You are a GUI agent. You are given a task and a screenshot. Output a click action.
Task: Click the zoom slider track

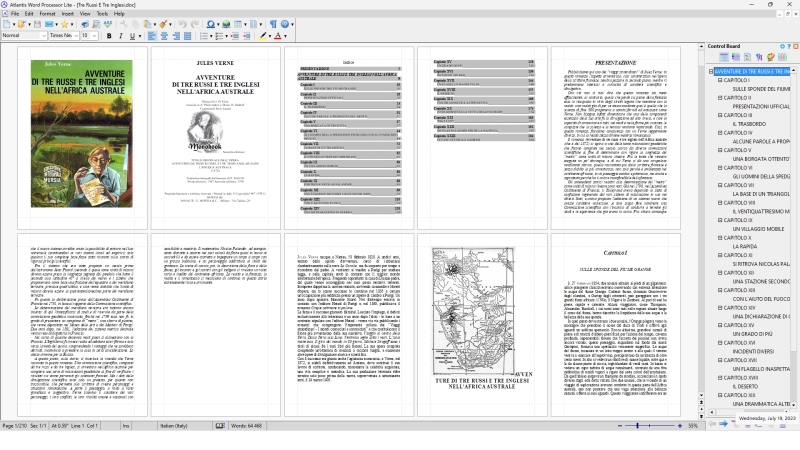649,426
